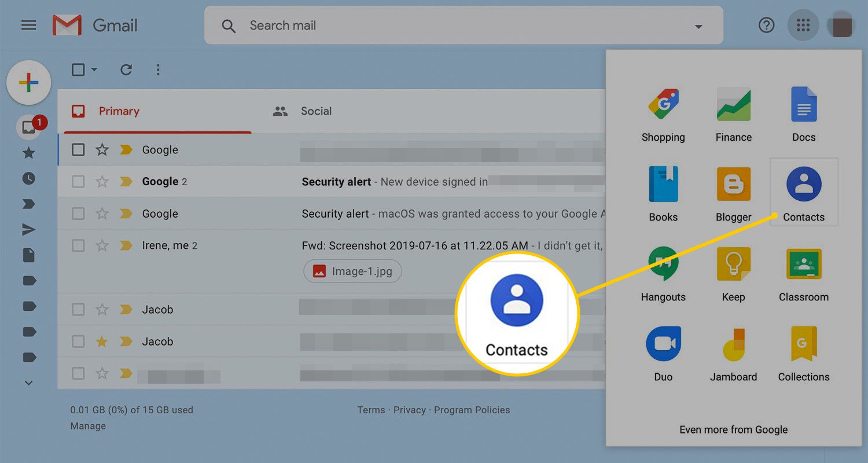Click the Search mail field
The width and height of the screenshot is (868, 463).
(464, 25)
